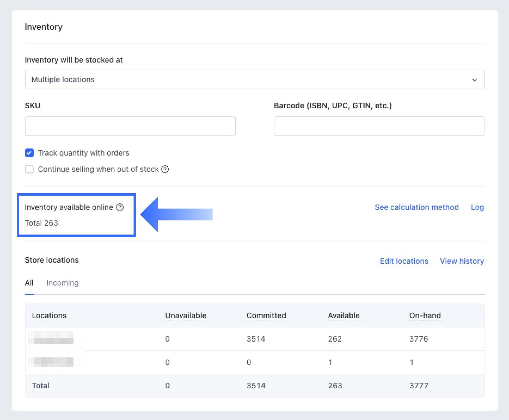This screenshot has width=509, height=420.
Task: Click the Available column header
Action: coord(344,316)
